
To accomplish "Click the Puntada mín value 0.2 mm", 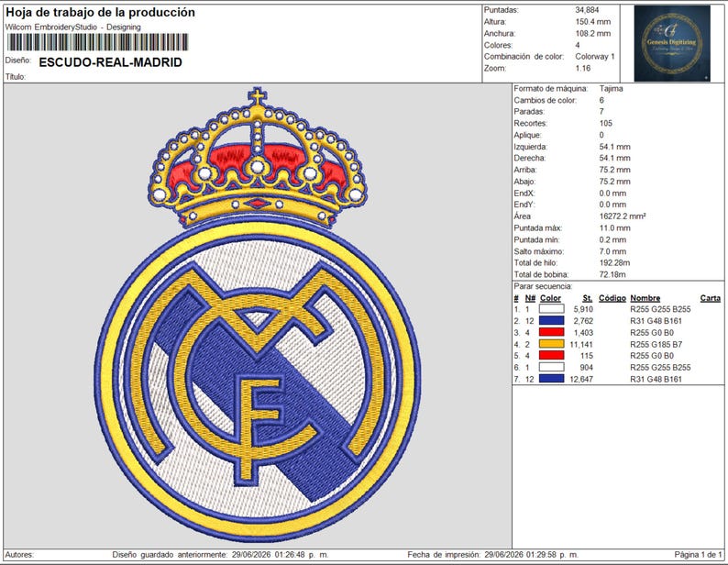I will [x=612, y=239].
